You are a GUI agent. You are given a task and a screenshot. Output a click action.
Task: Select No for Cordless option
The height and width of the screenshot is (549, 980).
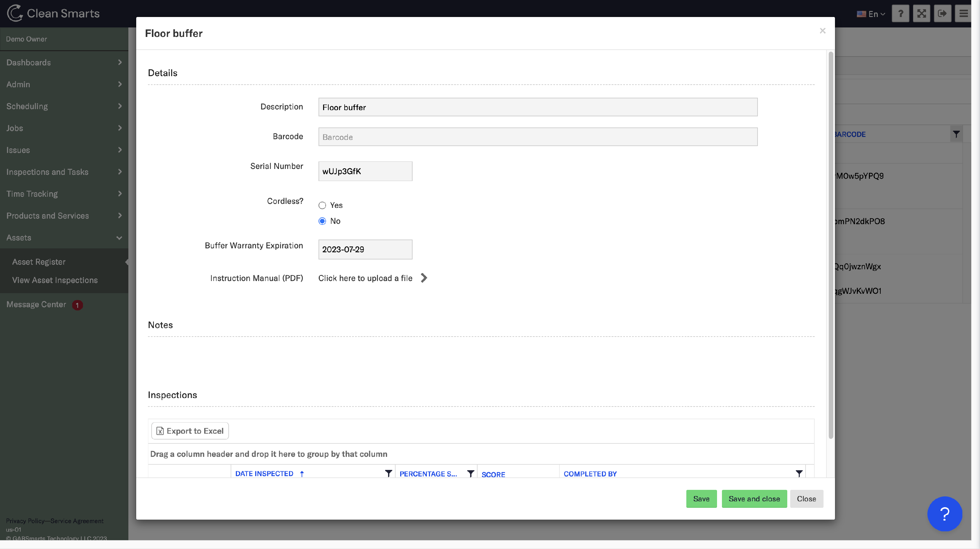click(322, 221)
